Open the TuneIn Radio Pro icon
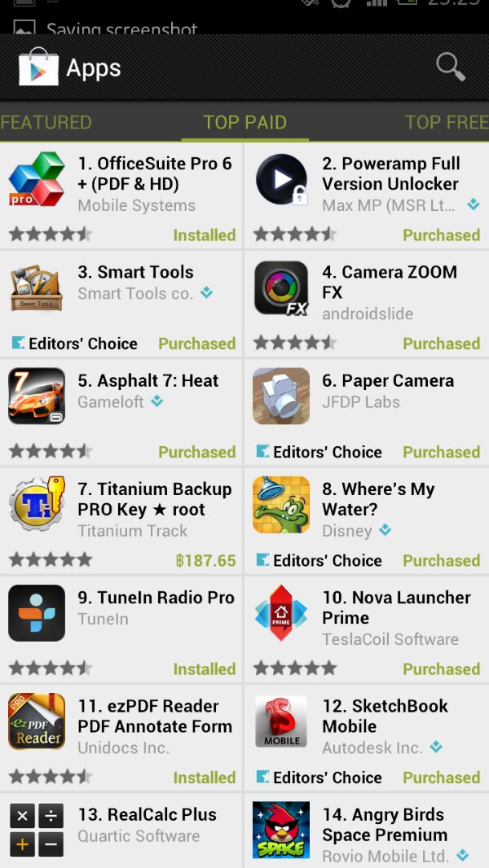The width and height of the screenshot is (489, 868). 37,613
